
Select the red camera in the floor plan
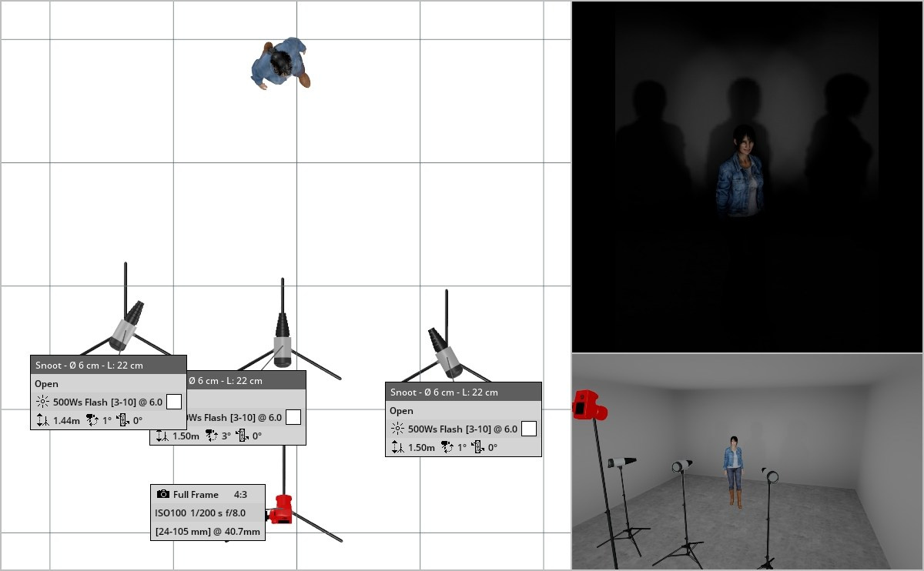click(282, 509)
